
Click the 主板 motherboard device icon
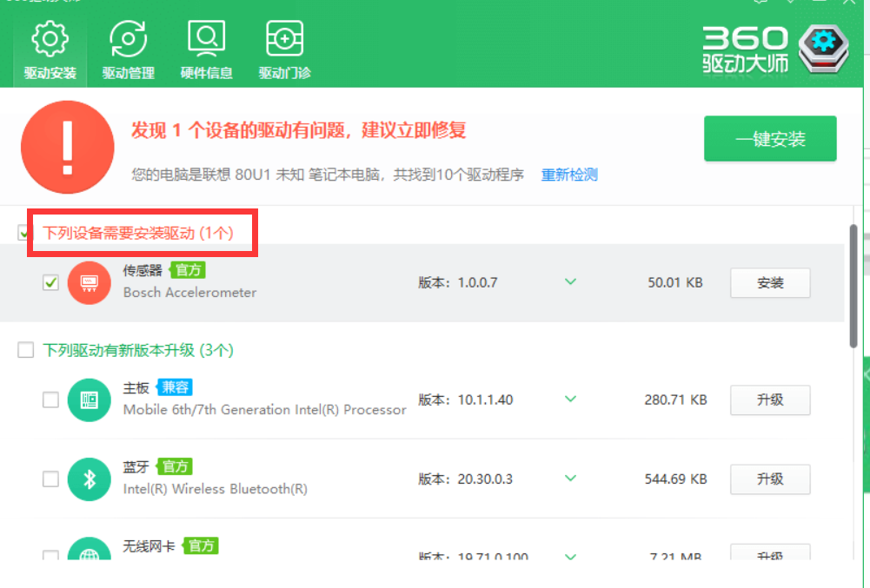[x=90, y=400]
